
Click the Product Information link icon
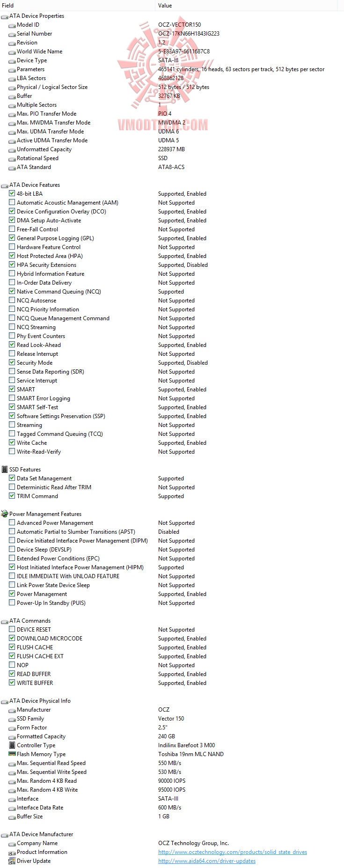point(12,853)
